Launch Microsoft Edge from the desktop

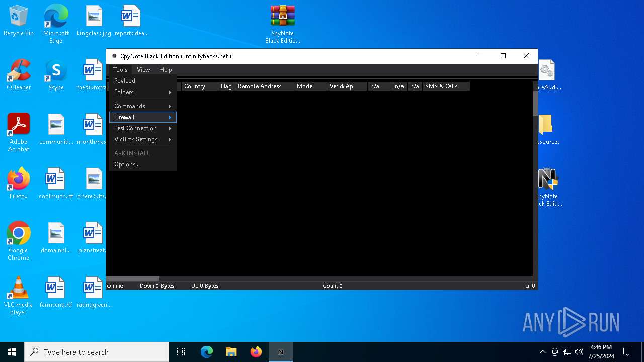(56, 24)
